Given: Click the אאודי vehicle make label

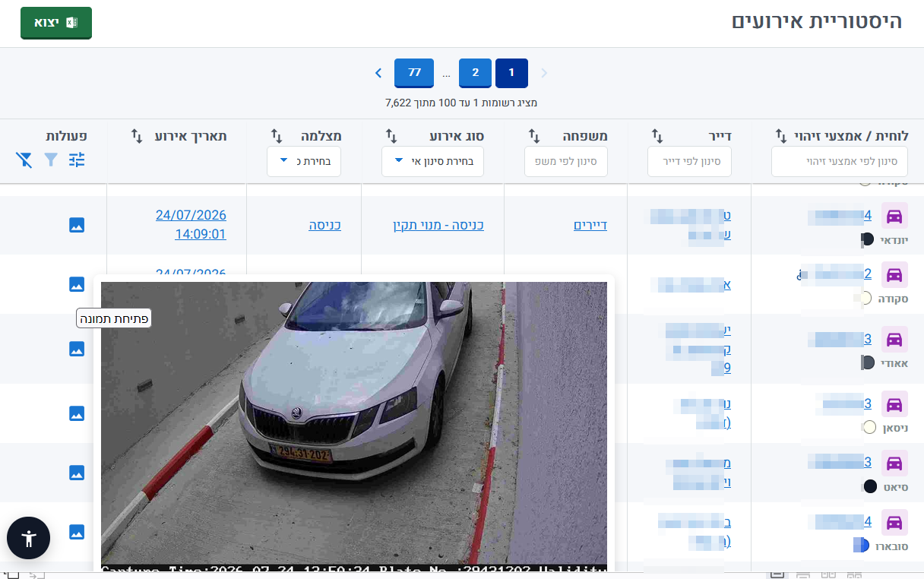Looking at the screenshot, I should pyautogui.click(x=894, y=363).
